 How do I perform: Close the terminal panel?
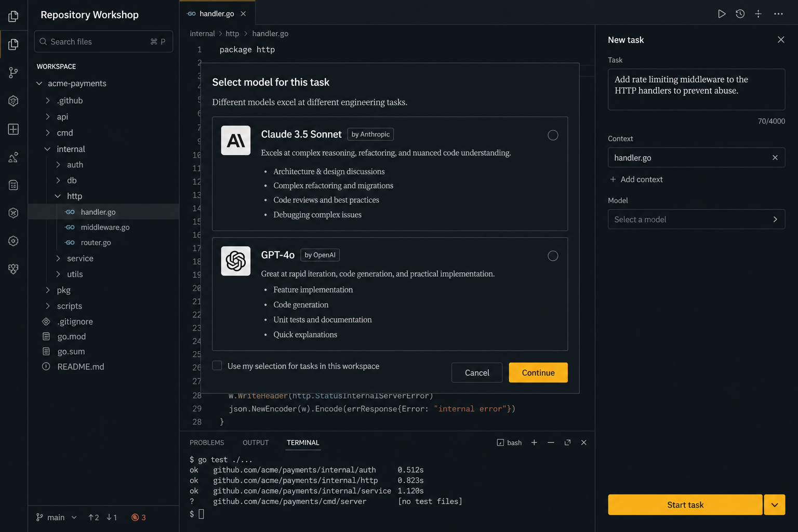pos(584,443)
